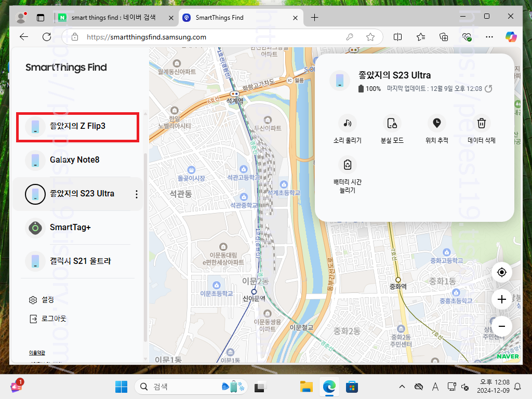Reload the current page
532x399 pixels.
click(47, 37)
